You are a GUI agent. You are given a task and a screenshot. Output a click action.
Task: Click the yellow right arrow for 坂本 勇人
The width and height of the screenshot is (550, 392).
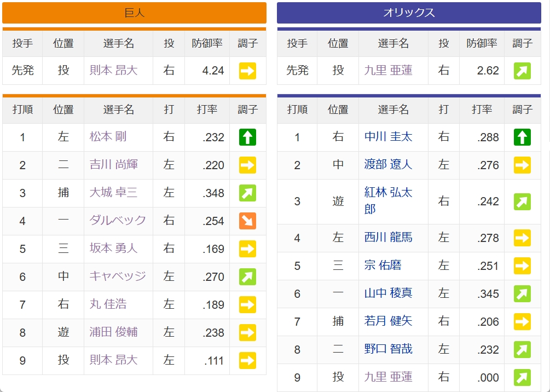coord(247,249)
